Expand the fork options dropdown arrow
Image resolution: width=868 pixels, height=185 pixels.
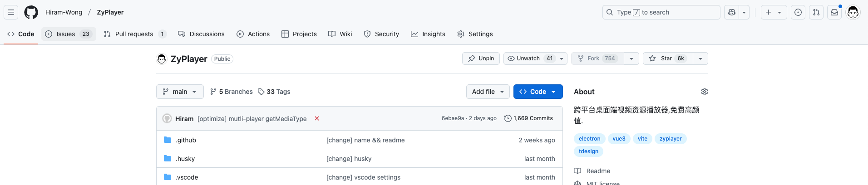tap(631, 58)
